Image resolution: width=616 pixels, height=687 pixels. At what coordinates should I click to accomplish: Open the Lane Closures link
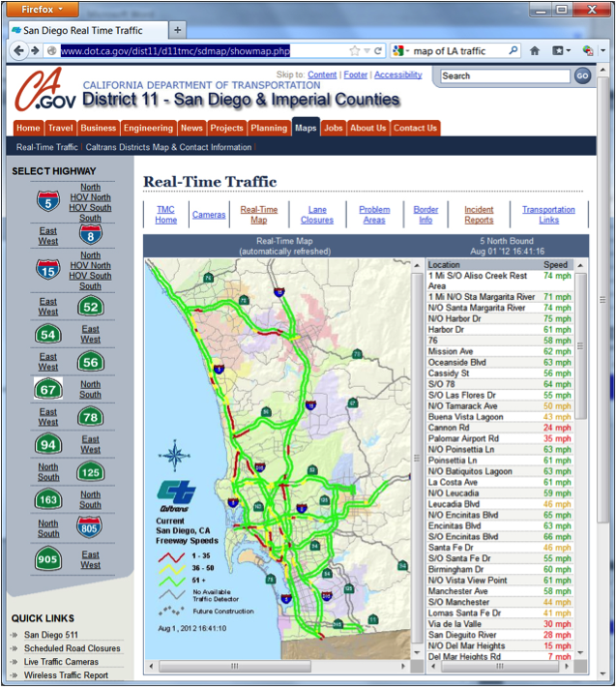click(x=317, y=215)
